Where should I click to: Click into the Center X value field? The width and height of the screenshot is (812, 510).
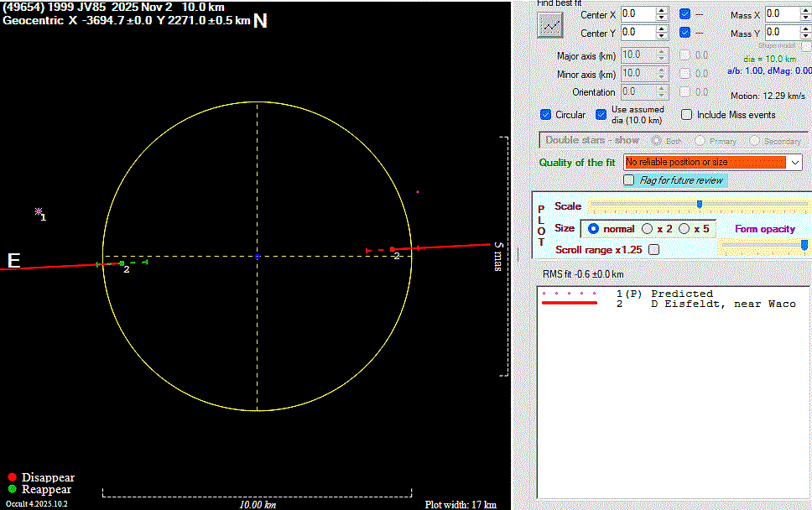click(x=637, y=14)
